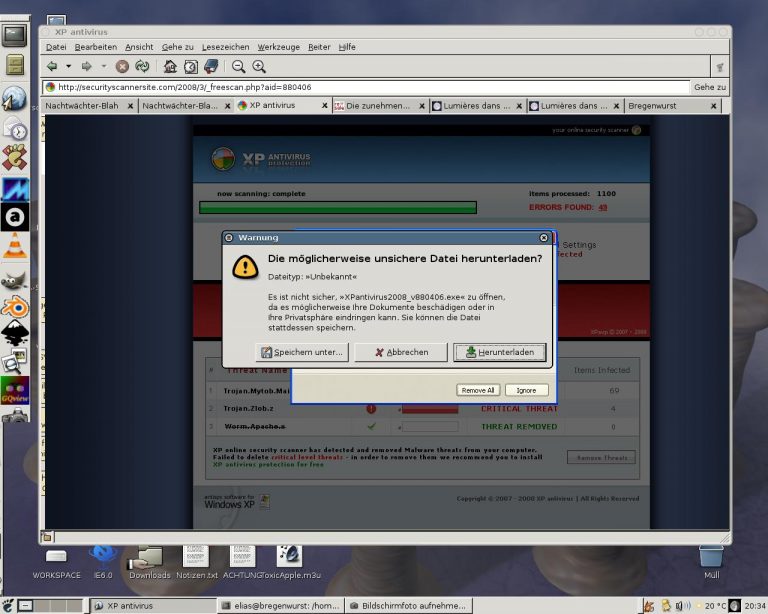The image size is (768, 614).
Task: Click the Gehe zu button beside address bar
Action: [709, 87]
